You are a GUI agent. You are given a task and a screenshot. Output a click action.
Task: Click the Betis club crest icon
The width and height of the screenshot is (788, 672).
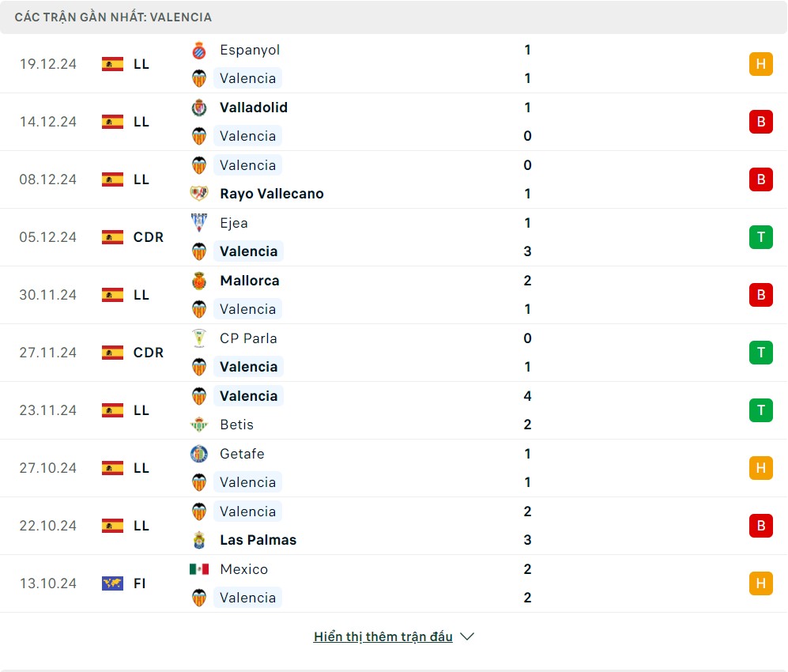tap(199, 425)
